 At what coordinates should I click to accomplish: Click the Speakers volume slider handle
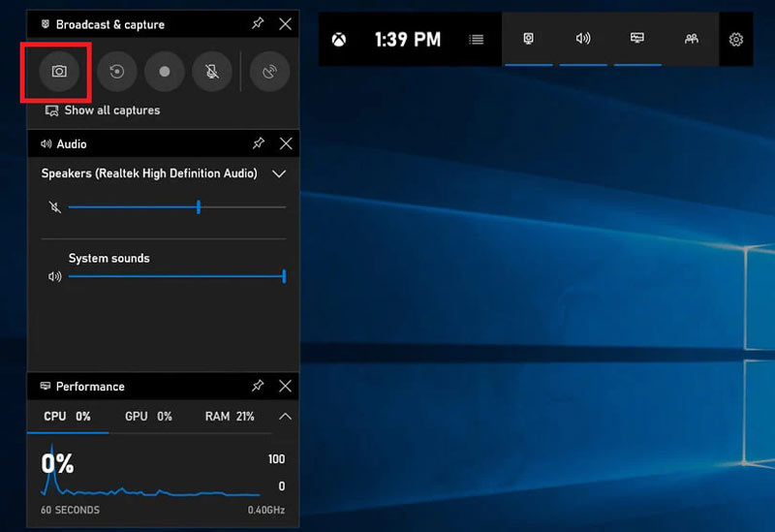199,207
